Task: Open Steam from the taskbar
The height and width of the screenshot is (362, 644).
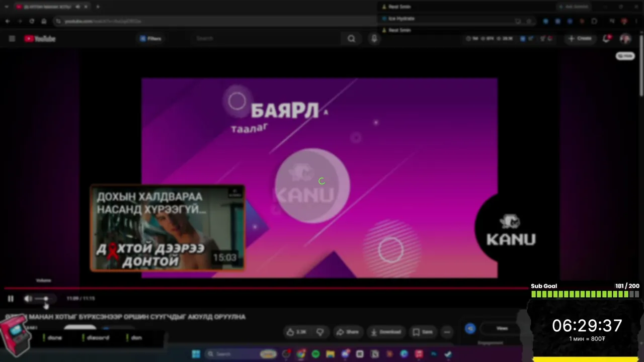Action: click(x=448, y=354)
